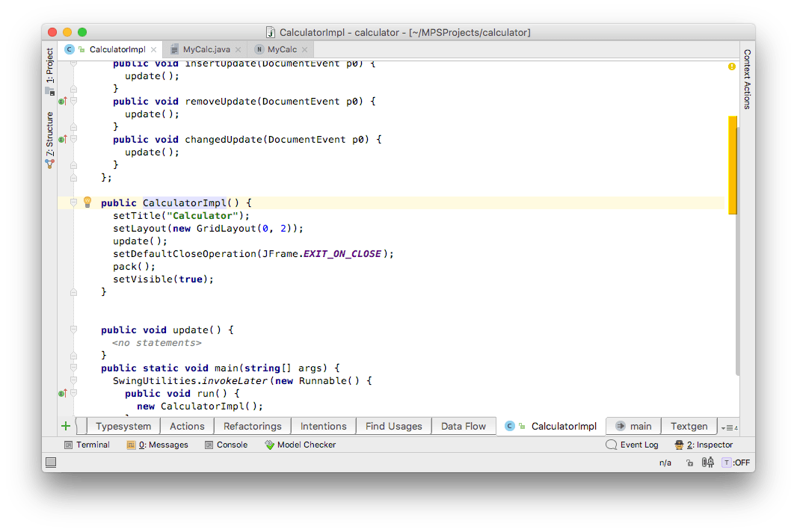Open the hidden aspect tabs dropdown

coord(728,427)
